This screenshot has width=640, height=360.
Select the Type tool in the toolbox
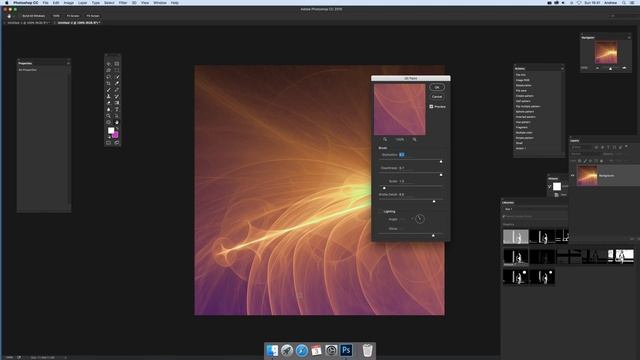[x=117, y=109]
